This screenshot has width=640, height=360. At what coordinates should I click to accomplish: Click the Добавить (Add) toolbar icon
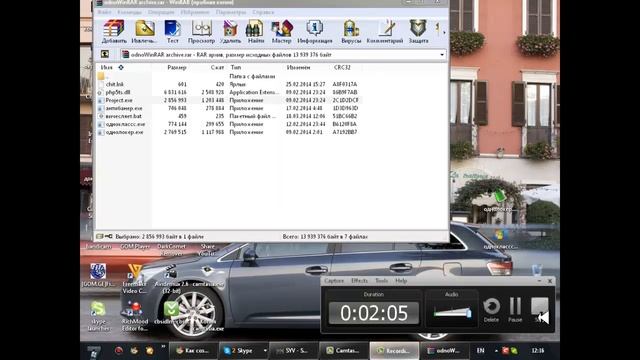(x=114, y=31)
